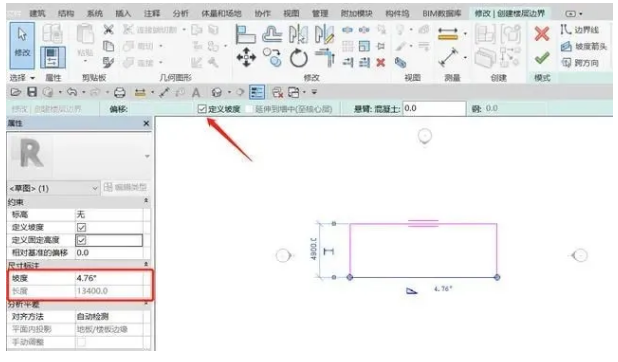Open the 注释 ribbon tab
The width and height of the screenshot is (618, 362).
[152, 14]
